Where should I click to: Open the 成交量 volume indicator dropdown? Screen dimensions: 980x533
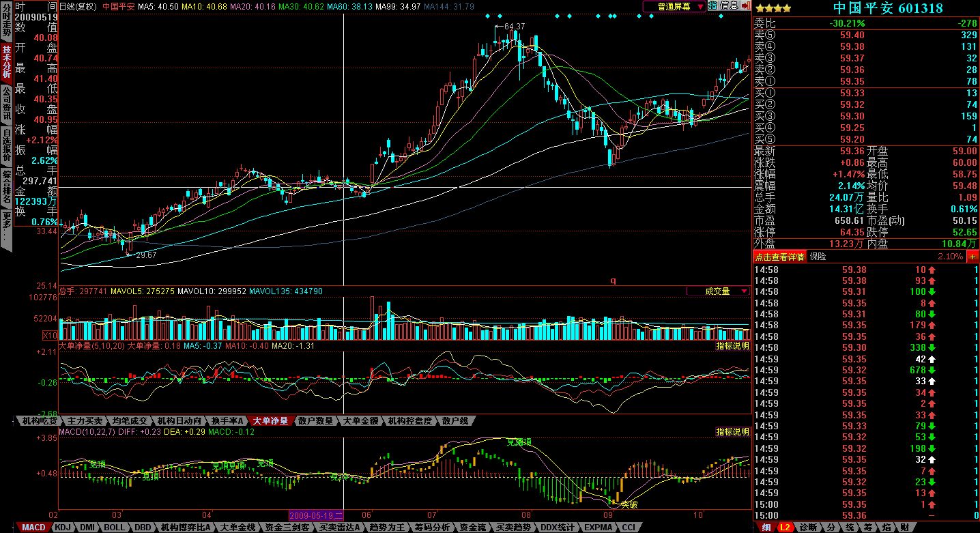click(x=718, y=291)
